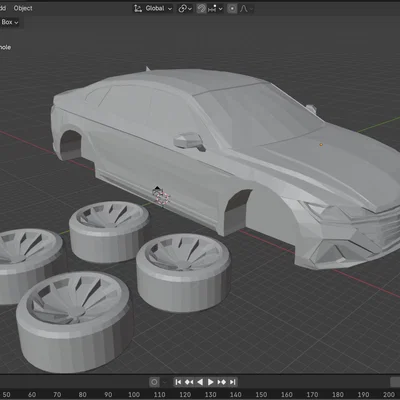Click frame 180 on the timeline ruler
The height and width of the screenshot is (400, 400).
coord(338,395)
